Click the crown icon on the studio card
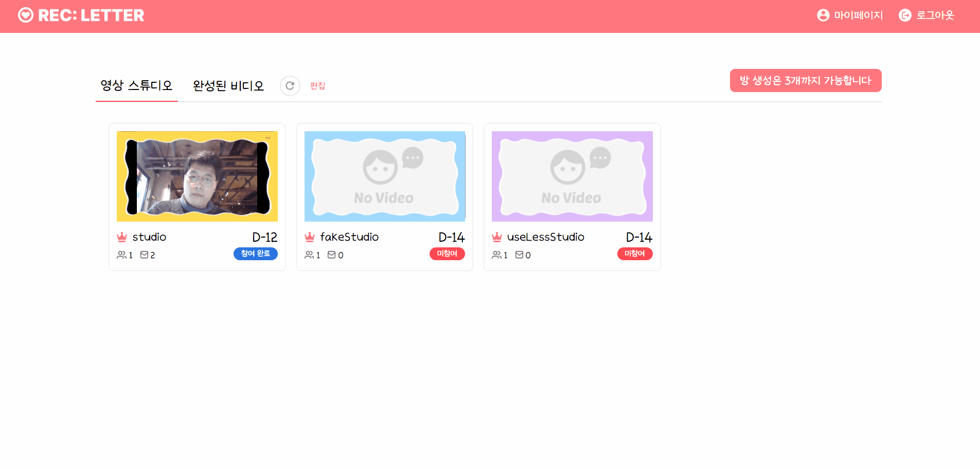Image resolution: width=980 pixels, height=469 pixels. tap(122, 237)
